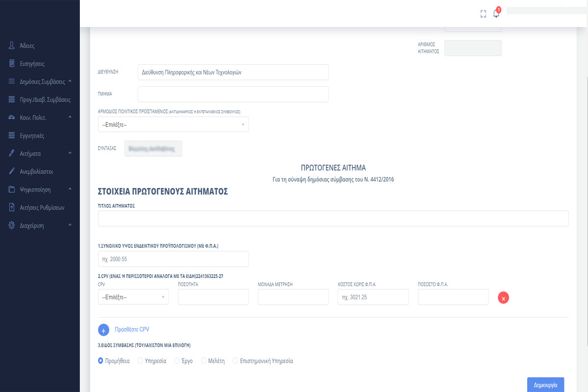Click the Ανεμβολίαστοι pencil icon
The height and width of the screenshot is (392, 588).
point(12,171)
